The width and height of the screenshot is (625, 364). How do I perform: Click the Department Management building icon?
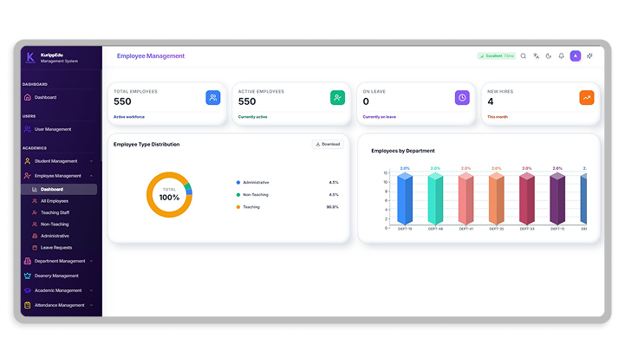(x=28, y=261)
